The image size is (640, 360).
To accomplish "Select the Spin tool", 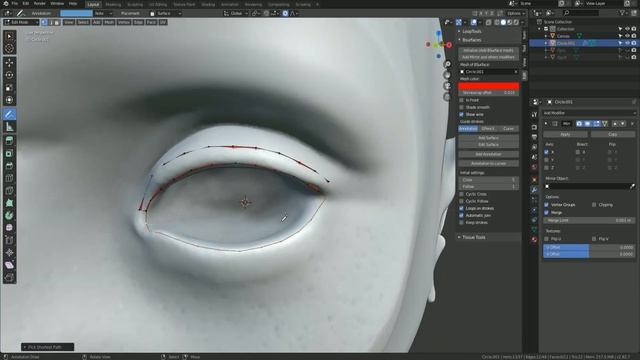I will pos(9,216).
